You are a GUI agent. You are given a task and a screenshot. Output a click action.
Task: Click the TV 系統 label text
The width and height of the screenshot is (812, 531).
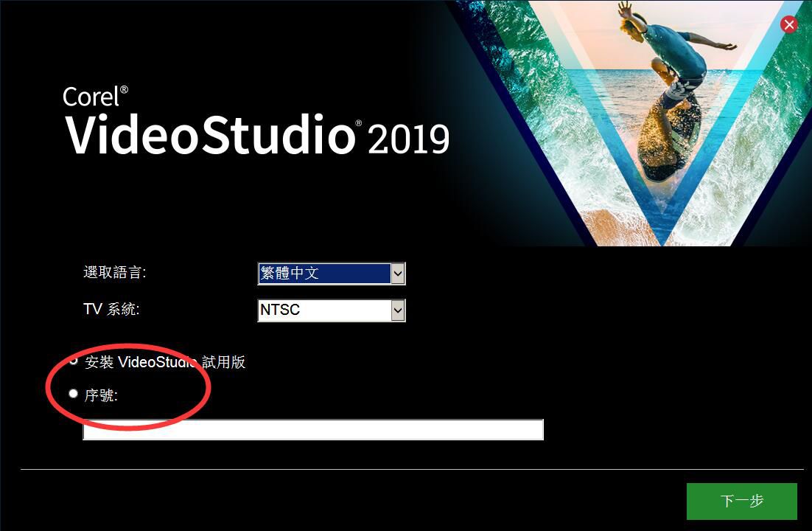point(111,309)
